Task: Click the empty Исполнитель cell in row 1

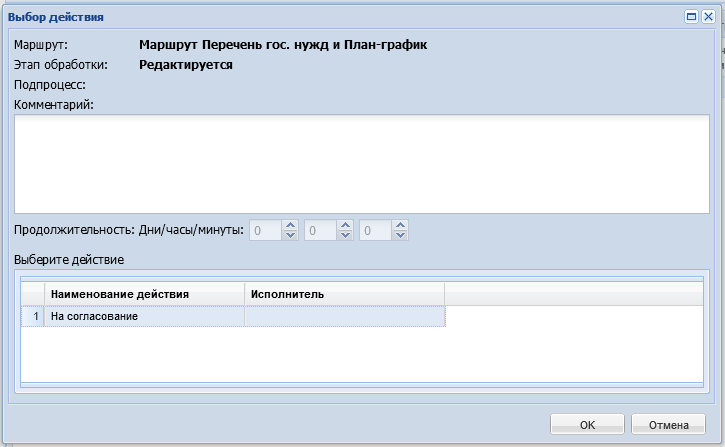Action: click(344, 316)
